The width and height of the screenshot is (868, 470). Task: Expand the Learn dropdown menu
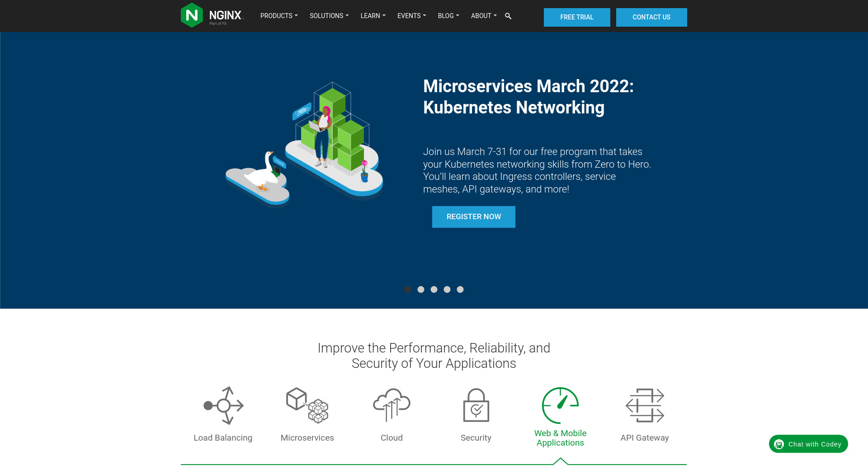pos(373,16)
